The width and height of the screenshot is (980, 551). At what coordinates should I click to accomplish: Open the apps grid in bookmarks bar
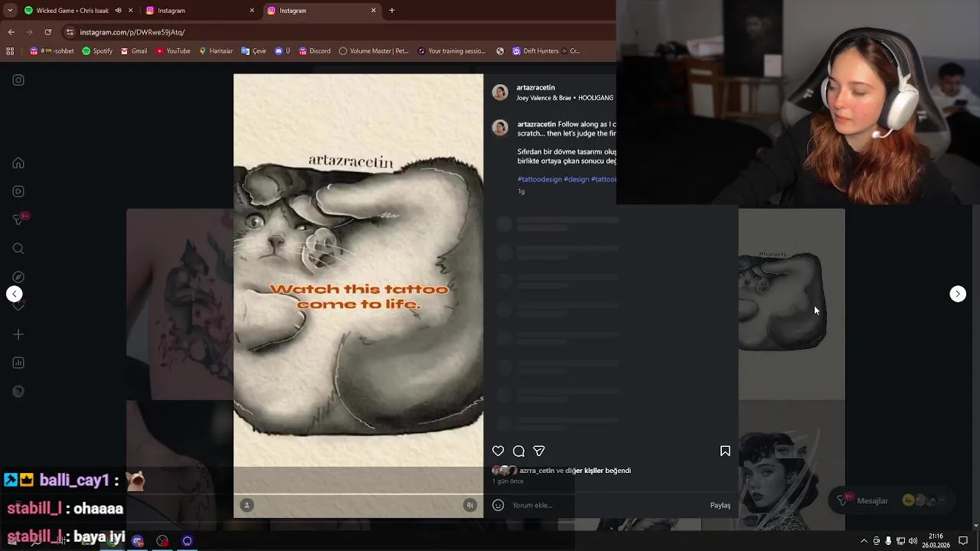tap(10, 51)
